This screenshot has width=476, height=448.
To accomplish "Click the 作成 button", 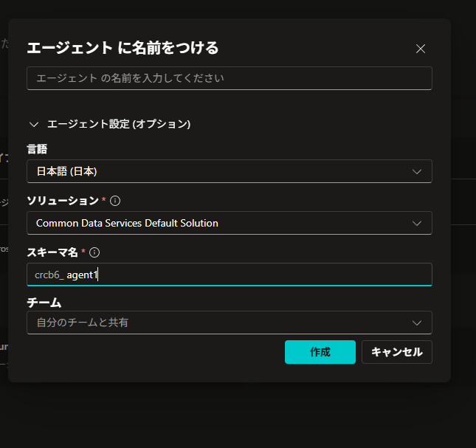I will click(320, 352).
